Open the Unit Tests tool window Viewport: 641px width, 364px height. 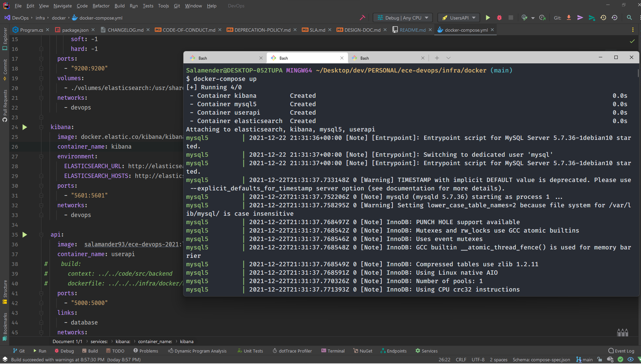click(250, 351)
